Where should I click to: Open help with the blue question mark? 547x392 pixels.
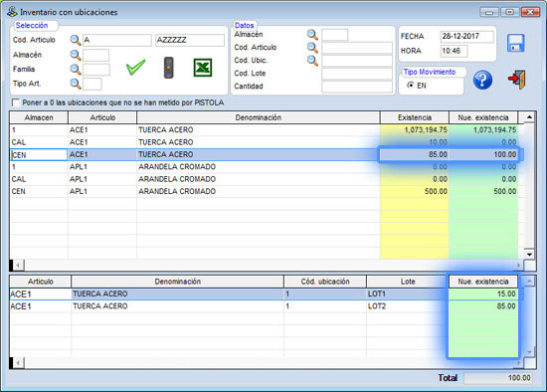pyautogui.click(x=482, y=80)
